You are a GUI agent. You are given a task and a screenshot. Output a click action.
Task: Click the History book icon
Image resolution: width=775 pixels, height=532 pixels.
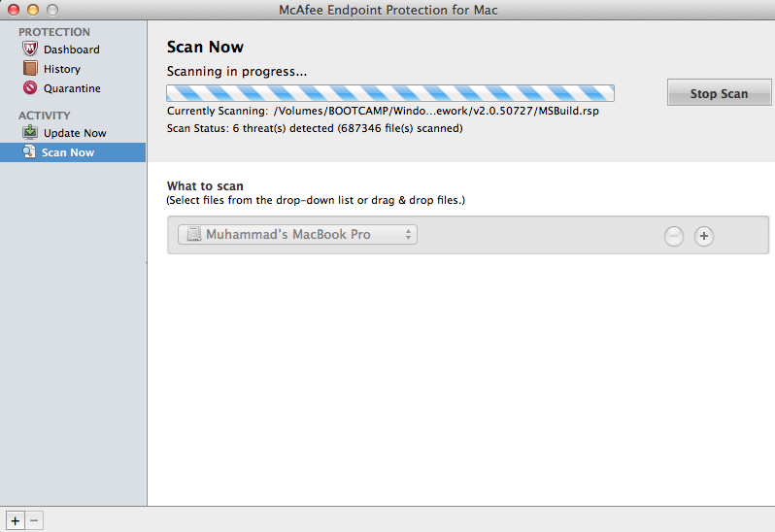[x=30, y=68]
